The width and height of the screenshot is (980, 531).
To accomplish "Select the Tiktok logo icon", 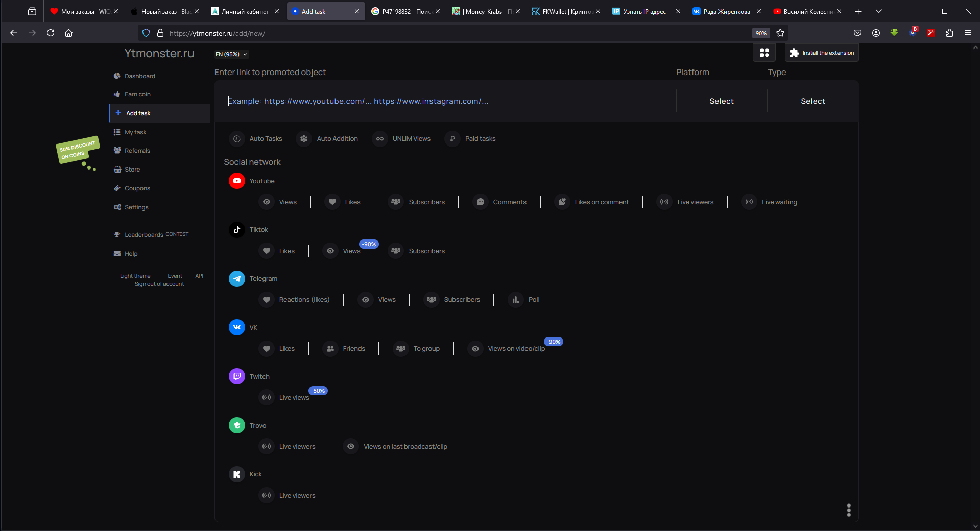I will click(x=236, y=230).
